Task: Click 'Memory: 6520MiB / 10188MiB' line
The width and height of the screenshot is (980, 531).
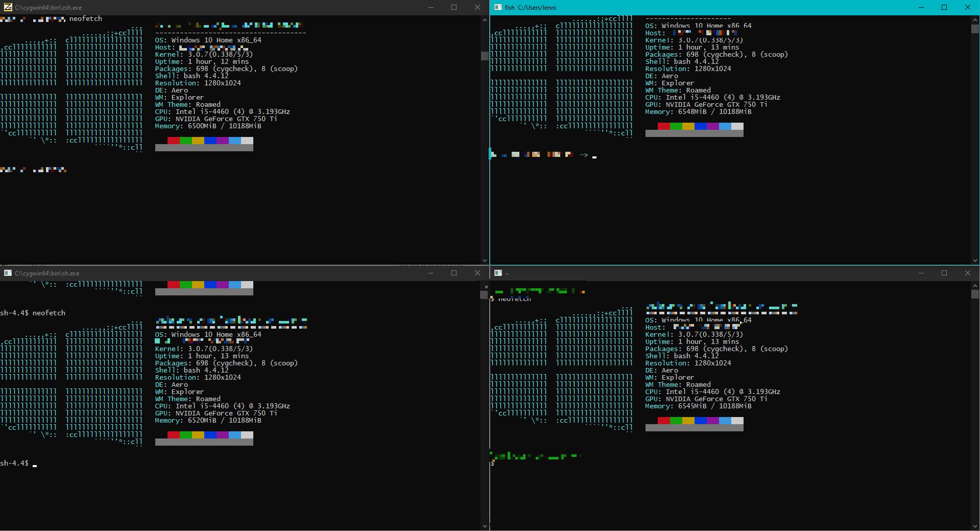Action: 208,420
